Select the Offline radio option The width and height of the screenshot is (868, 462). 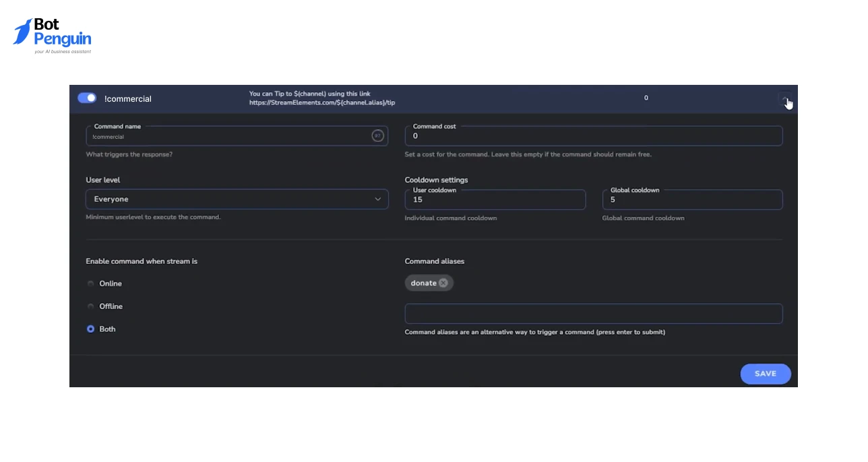(91, 306)
